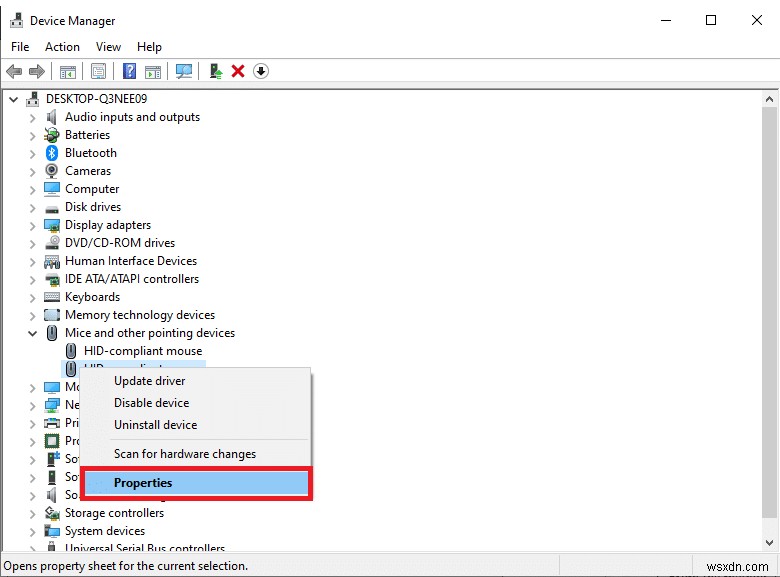780x577 pixels.
Task: Click the scrollbar down arrow
Action: 770,543
